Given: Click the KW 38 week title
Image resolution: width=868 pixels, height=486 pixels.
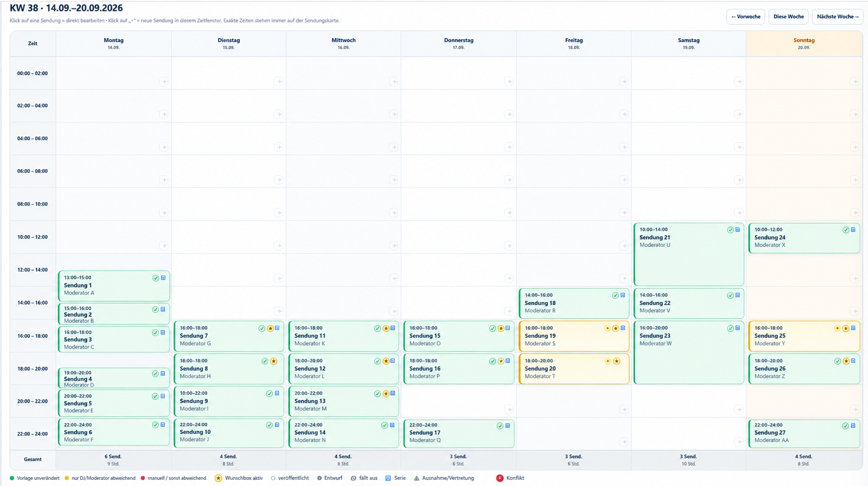Looking at the screenshot, I should click(66, 8).
